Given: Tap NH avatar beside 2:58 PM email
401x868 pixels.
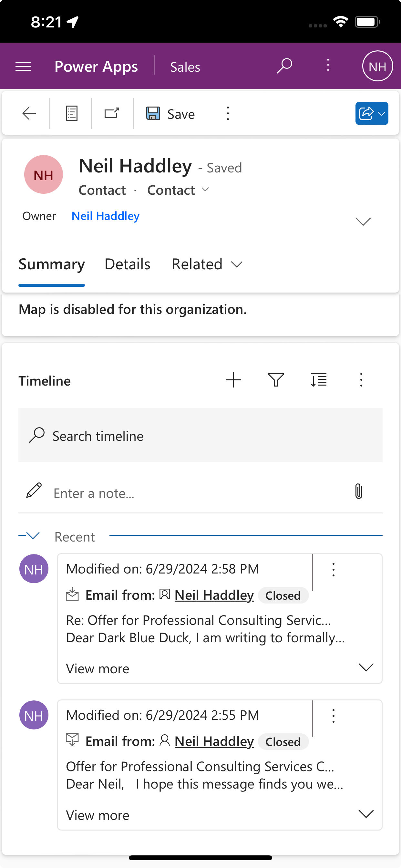Looking at the screenshot, I should [x=34, y=569].
